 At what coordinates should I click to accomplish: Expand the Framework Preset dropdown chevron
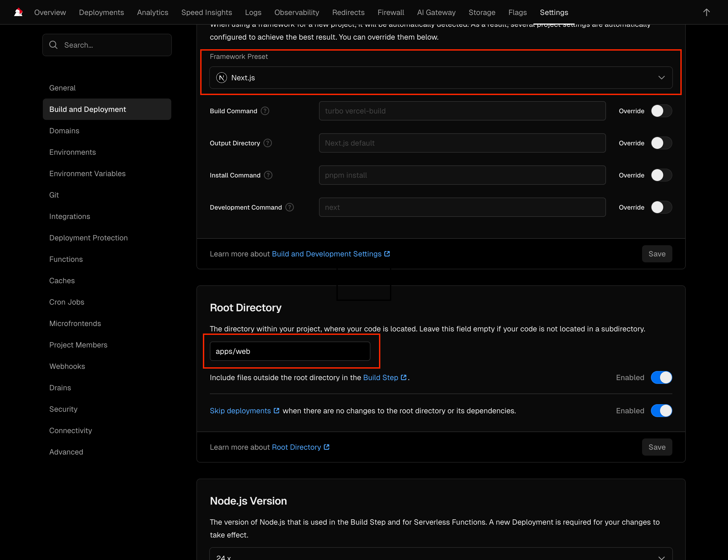661,78
